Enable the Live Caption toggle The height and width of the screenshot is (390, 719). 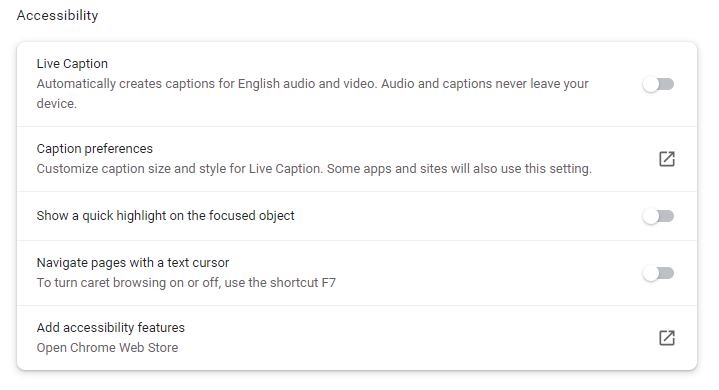[x=658, y=84]
